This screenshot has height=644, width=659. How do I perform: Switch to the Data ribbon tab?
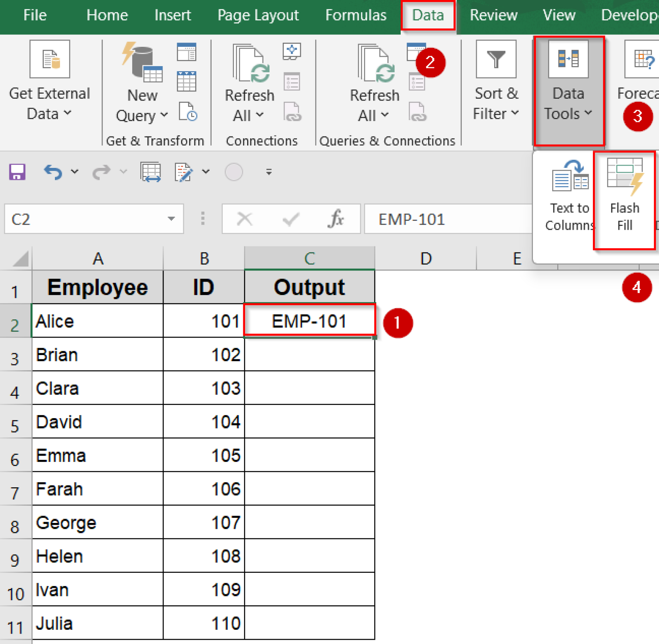coord(427,15)
